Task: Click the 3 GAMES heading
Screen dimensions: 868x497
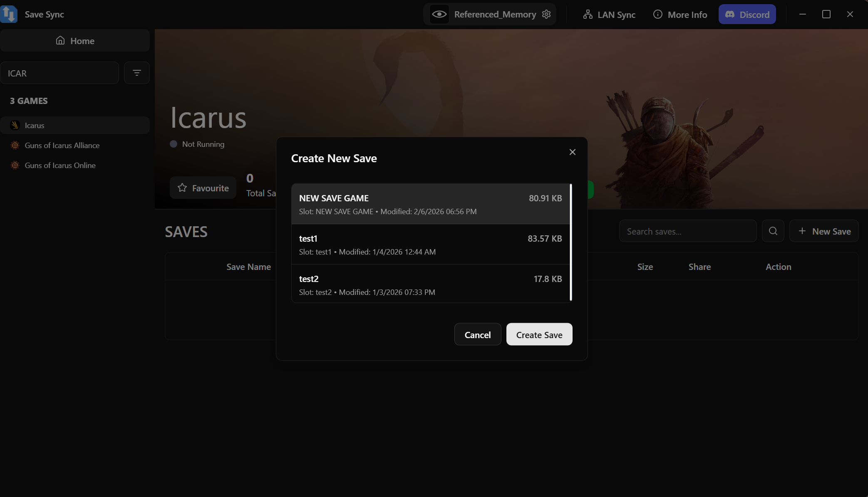Action: (x=29, y=101)
